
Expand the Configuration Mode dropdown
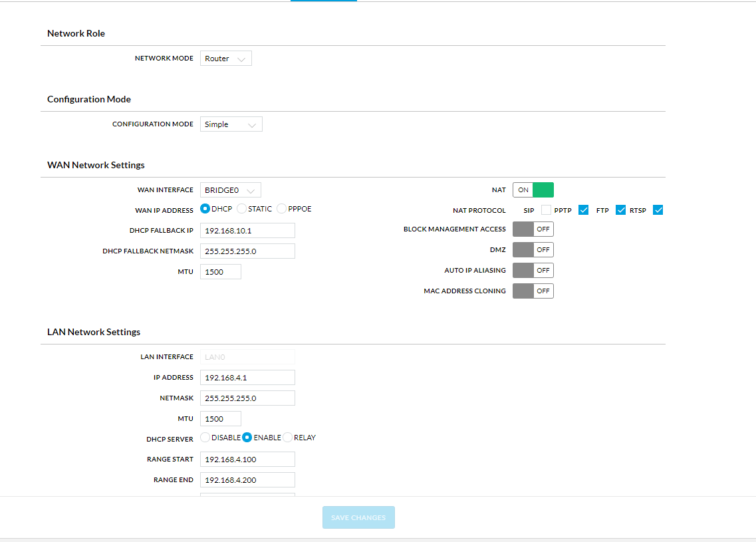point(231,124)
